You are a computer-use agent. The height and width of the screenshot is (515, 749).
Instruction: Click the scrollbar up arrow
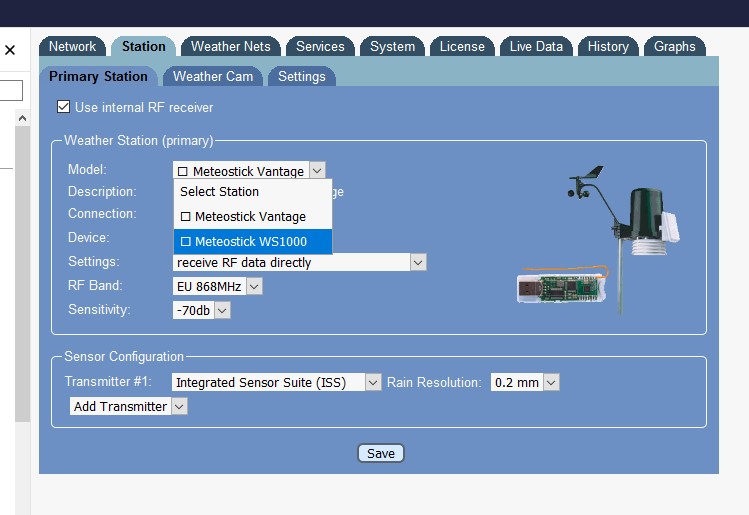point(22,118)
